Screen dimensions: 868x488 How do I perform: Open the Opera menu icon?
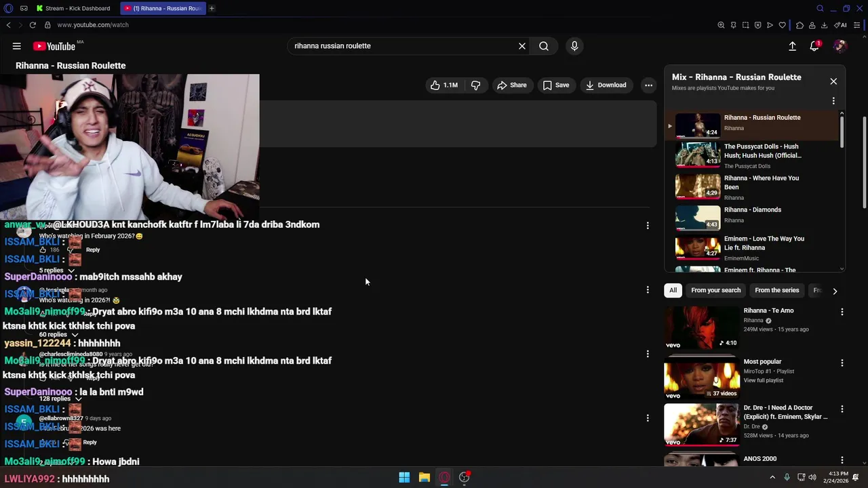(x=8, y=8)
